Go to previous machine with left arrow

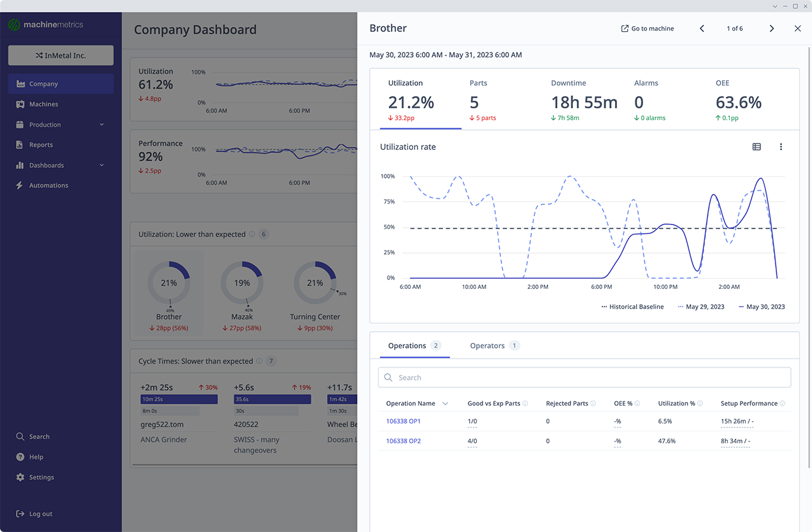702,29
